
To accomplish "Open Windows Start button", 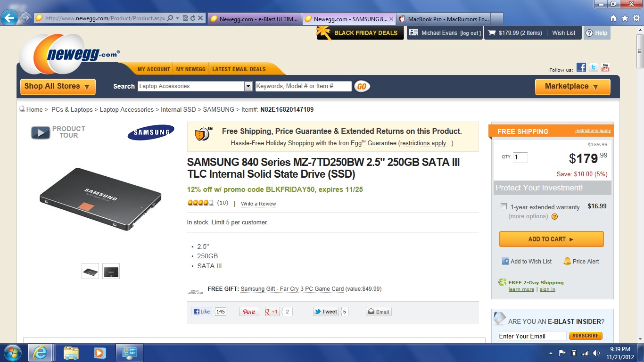I will coord(13,353).
